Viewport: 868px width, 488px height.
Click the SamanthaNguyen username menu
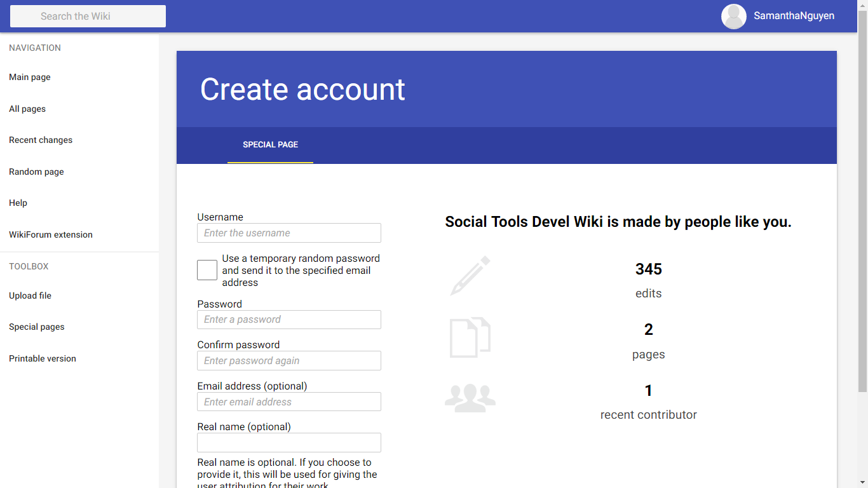click(794, 16)
